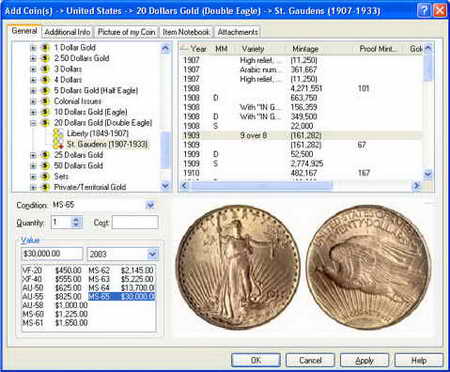
Task: Expand the 10 Dollars Gold (Eagle) node
Action: click(33, 112)
